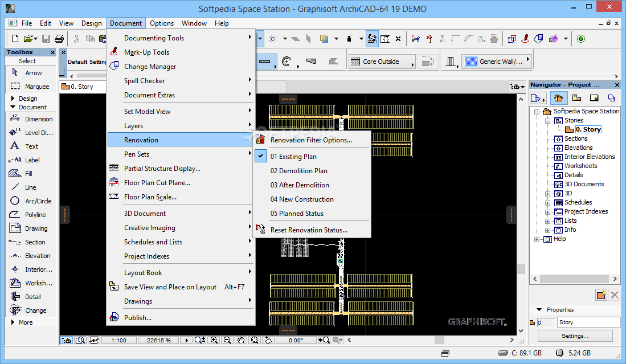
Task: Select the Fill tool
Action: (31, 173)
